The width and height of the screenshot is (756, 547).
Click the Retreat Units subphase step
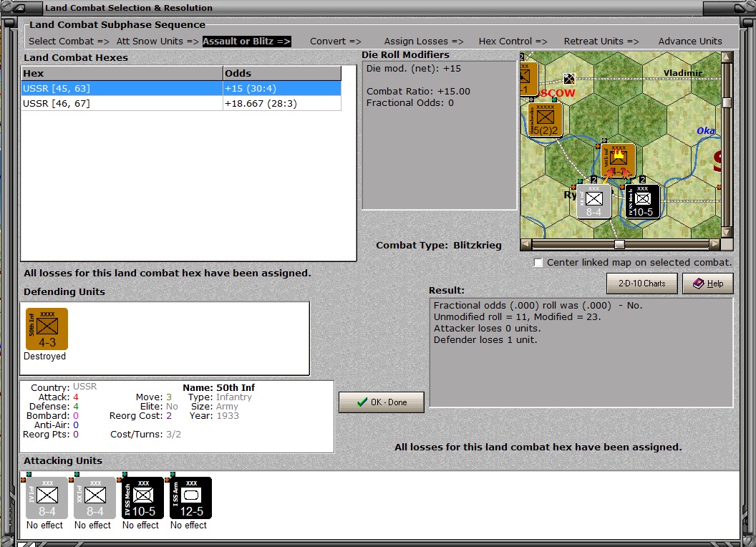[x=601, y=42]
